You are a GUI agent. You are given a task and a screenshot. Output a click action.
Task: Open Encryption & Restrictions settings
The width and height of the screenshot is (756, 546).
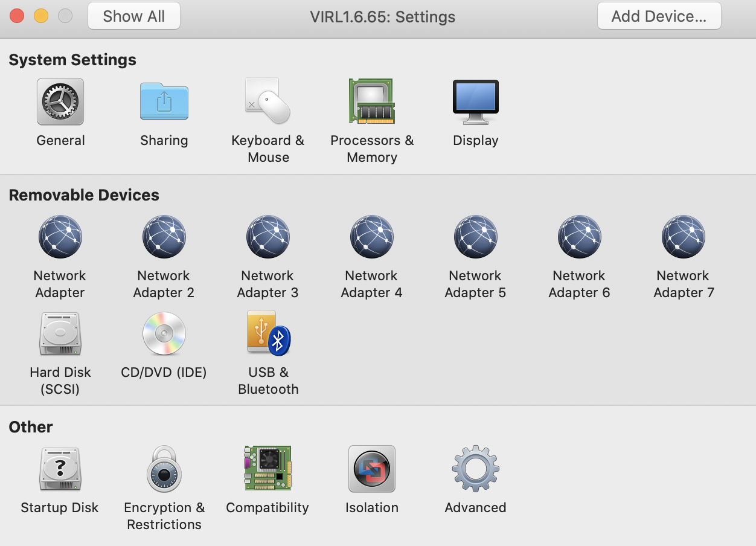164,468
